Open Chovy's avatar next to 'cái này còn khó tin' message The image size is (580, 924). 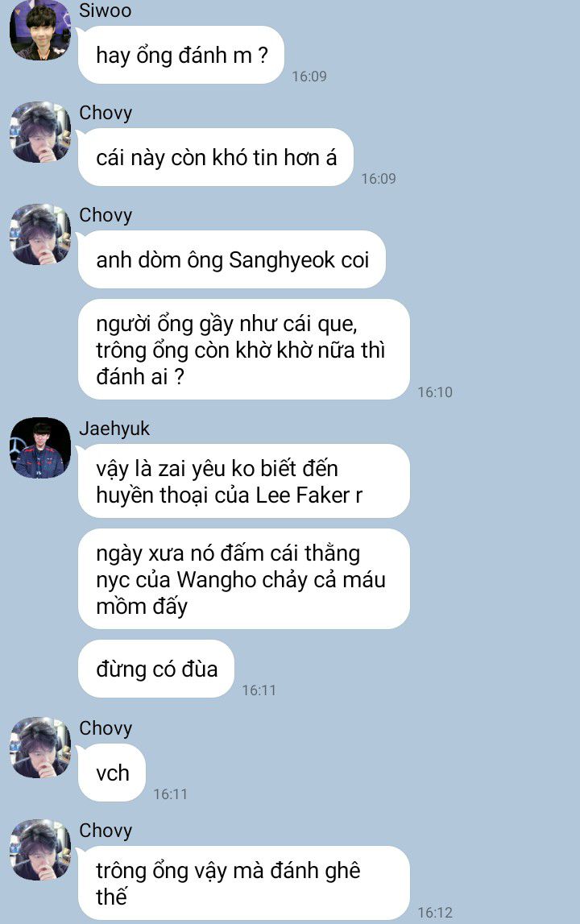click(x=40, y=132)
